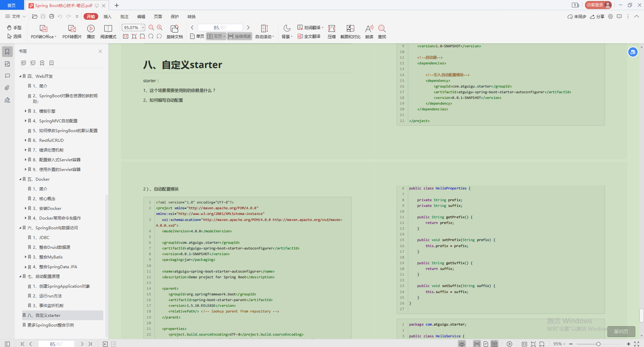Open Auto Scroll dropdown
This screenshot has height=347, width=644.
point(265,32)
